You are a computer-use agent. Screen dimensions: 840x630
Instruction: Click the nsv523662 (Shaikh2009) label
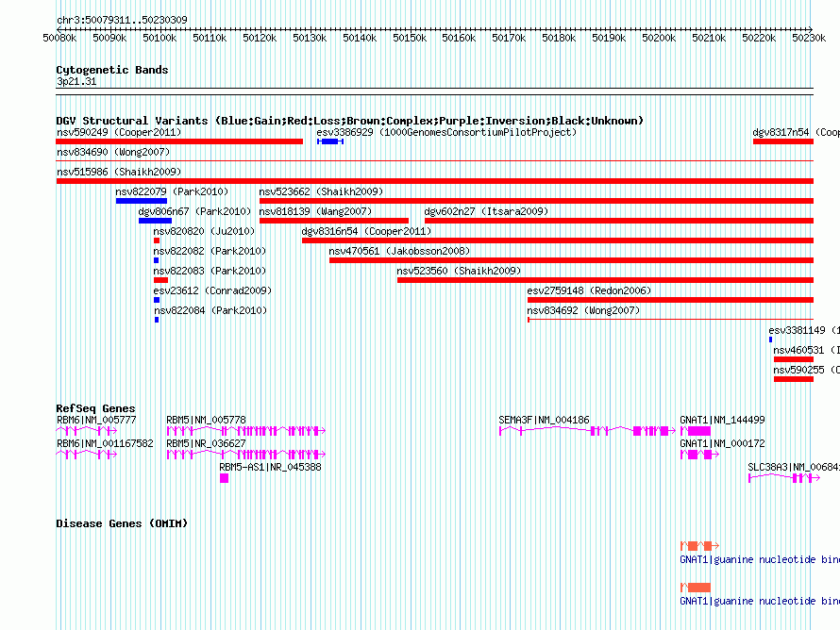321,191
